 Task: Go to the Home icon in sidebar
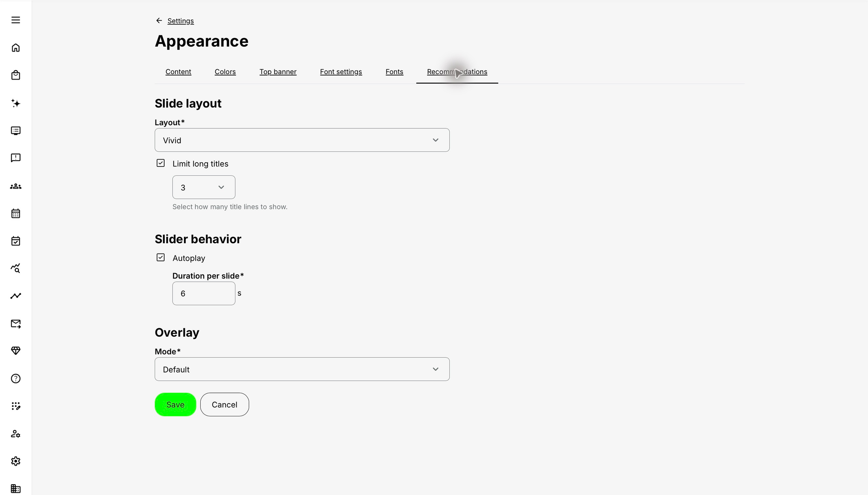pyautogui.click(x=16, y=48)
